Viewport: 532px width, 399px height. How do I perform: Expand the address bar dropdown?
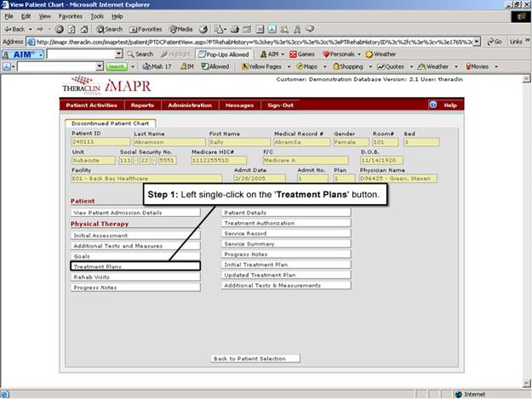click(477, 41)
